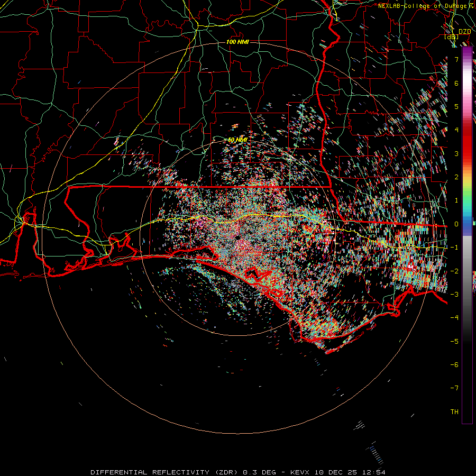This screenshot has width=476, height=476.
Task: Click the "3" value on the dB scale
Action: [x=456, y=153]
